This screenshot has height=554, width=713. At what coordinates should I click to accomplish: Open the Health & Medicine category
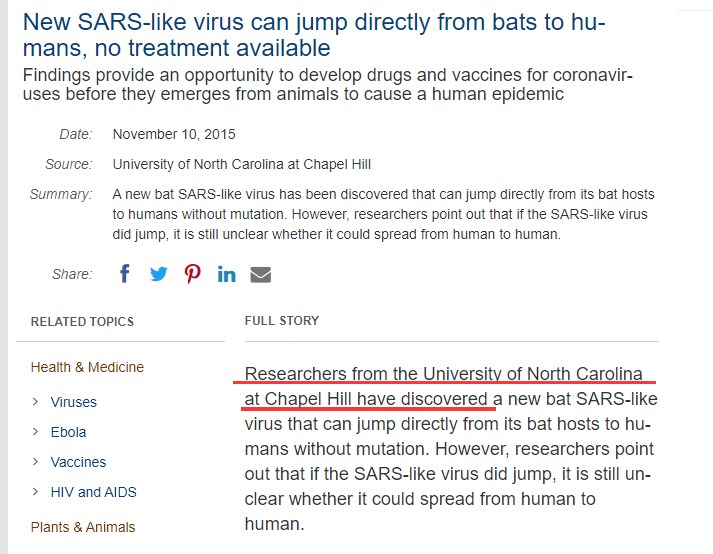click(87, 367)
